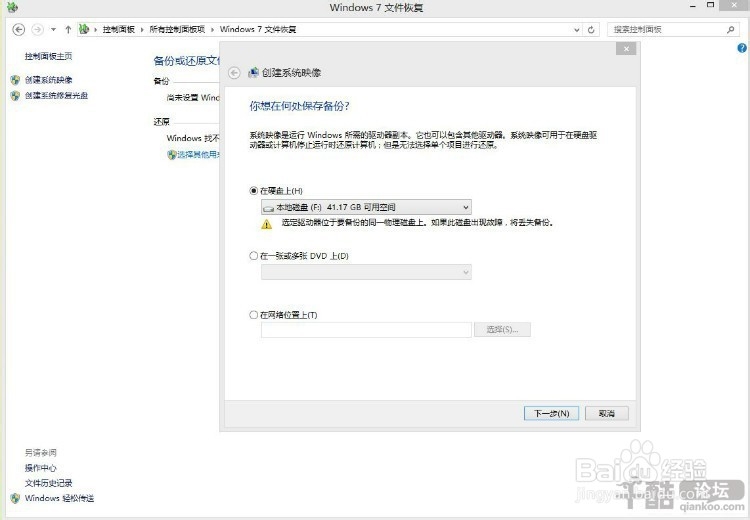This screenshot has width=750, height=520.
Task: Click 选择其他用 restore link behind dialog
Action: coord(198,155)
